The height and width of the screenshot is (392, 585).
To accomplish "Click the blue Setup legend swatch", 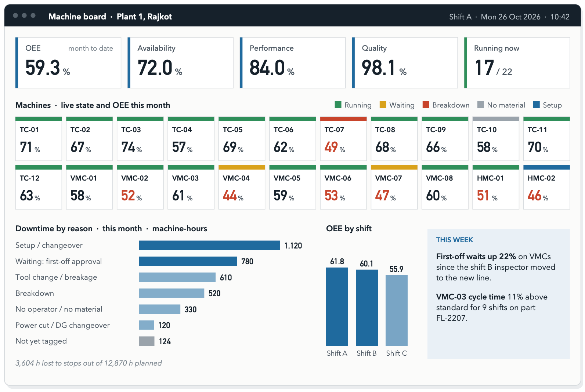I will [x=537, y=105].
